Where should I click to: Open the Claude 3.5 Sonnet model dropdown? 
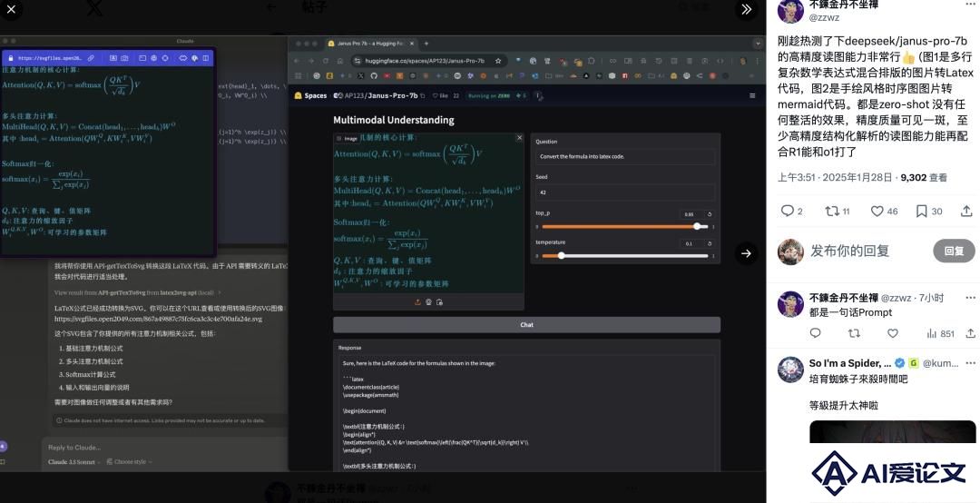click(x=73, y=462)
